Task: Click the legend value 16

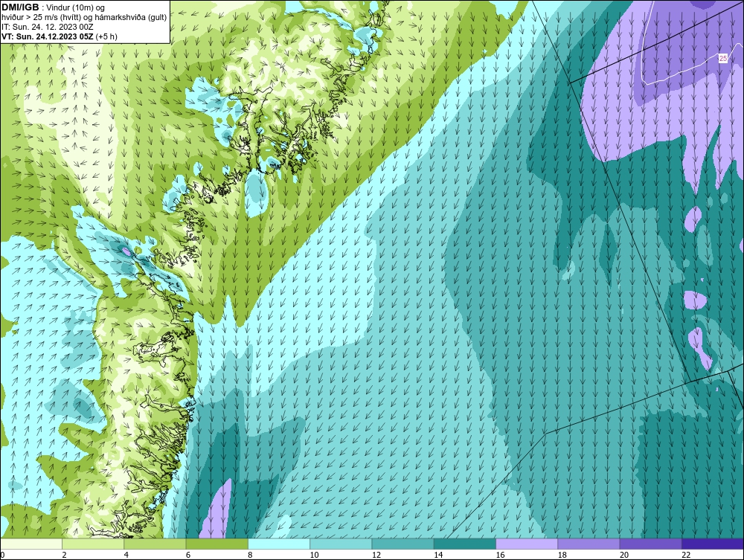Action: tap(500, 556)
